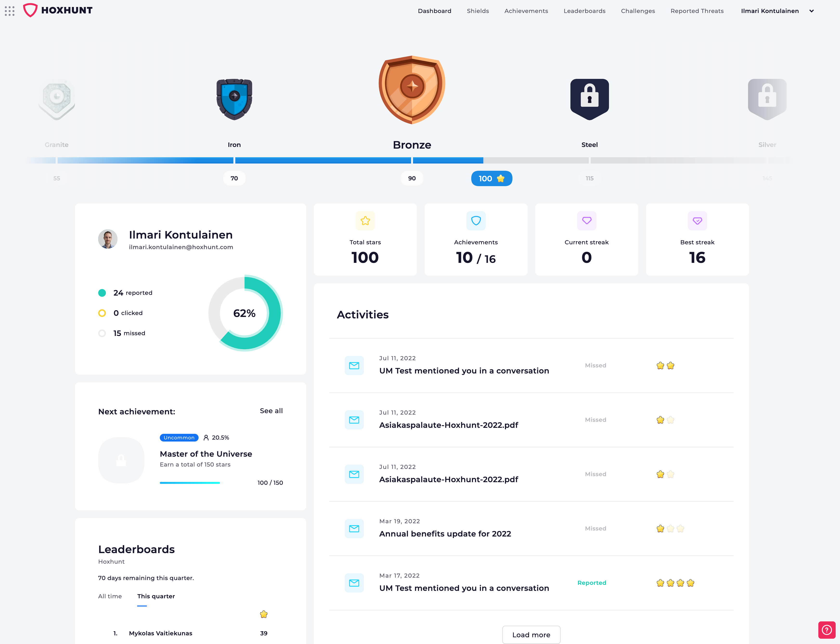Viewport: 840px width, 644px height.
Task: Click the envelope icon beside UM Test activity
Action: point(354,365)
